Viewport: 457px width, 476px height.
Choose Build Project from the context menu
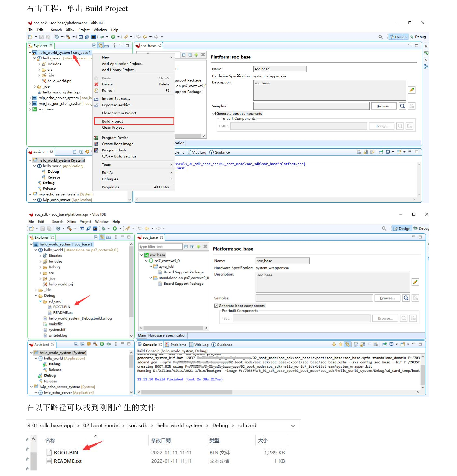(134, 121)
